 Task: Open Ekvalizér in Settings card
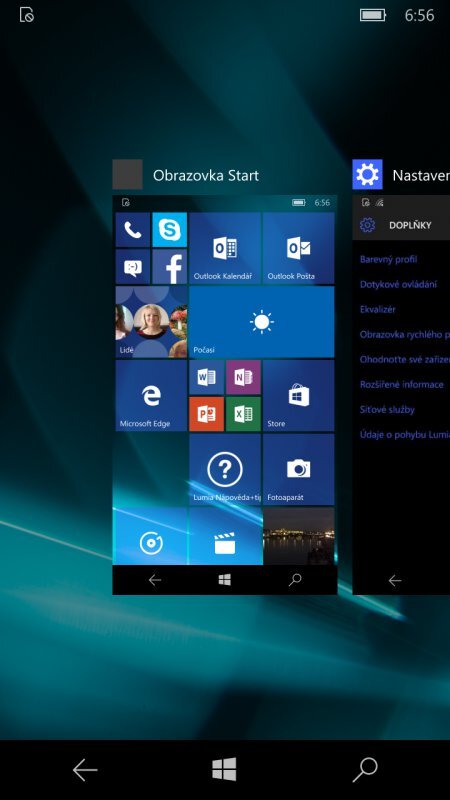(378, 309)
